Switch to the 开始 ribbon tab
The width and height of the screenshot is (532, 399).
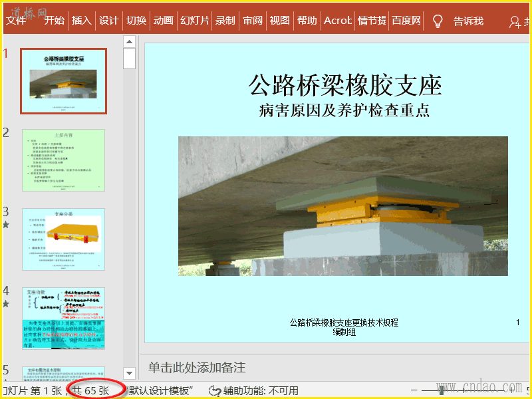[x=55, y=21]
